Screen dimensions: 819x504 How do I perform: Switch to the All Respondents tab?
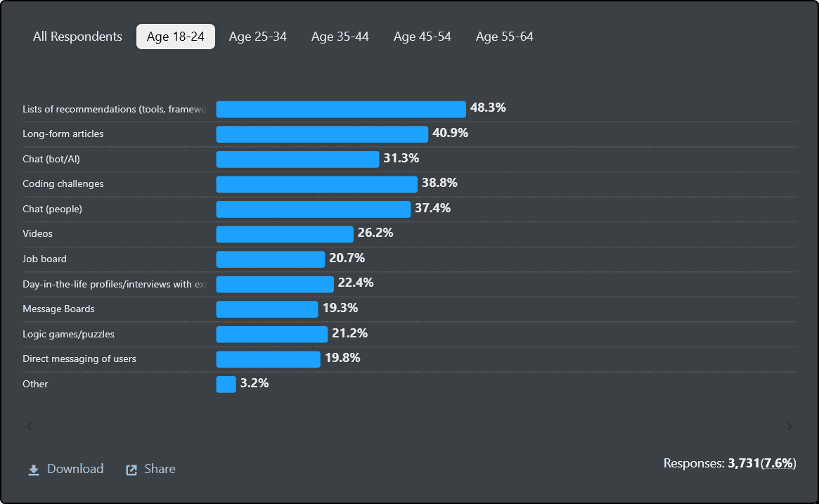pyautogui.click(x=77, y=37)
